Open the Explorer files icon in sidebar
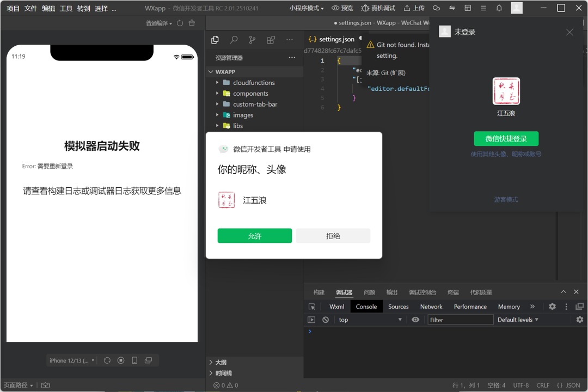The image size is (588, 392). coord(215,40)
